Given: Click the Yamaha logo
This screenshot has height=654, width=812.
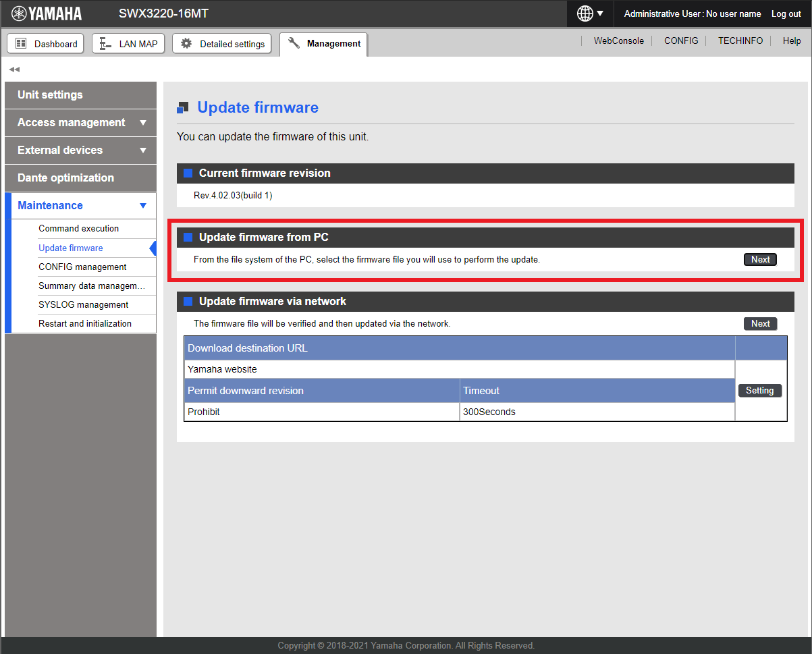Looking at the screenshot, I should pos(47,13).
